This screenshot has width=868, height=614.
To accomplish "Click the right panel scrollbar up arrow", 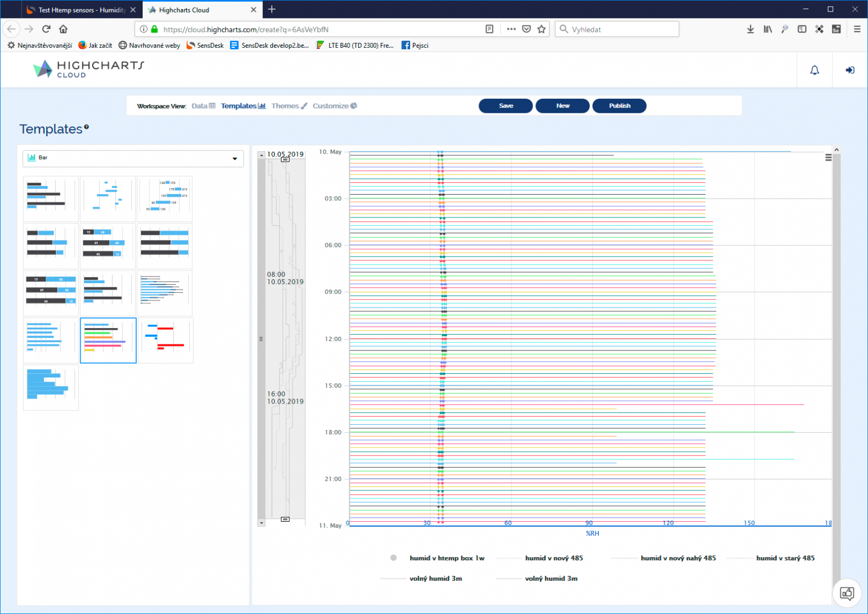I will click(837, 149).
